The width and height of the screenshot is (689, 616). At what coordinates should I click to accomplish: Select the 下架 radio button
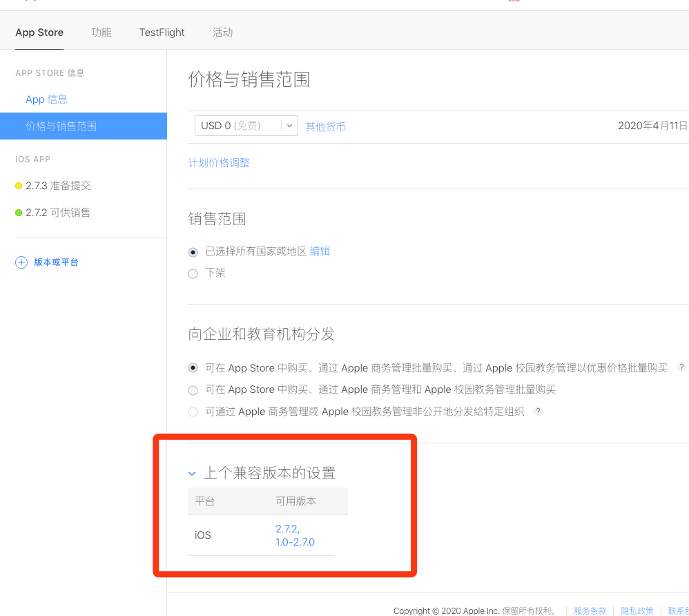193,273
